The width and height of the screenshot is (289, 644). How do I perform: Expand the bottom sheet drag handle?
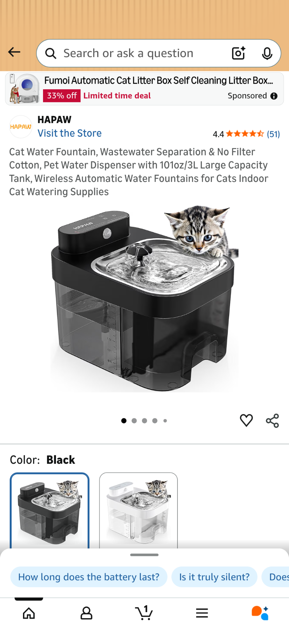[x=144, y=555]
